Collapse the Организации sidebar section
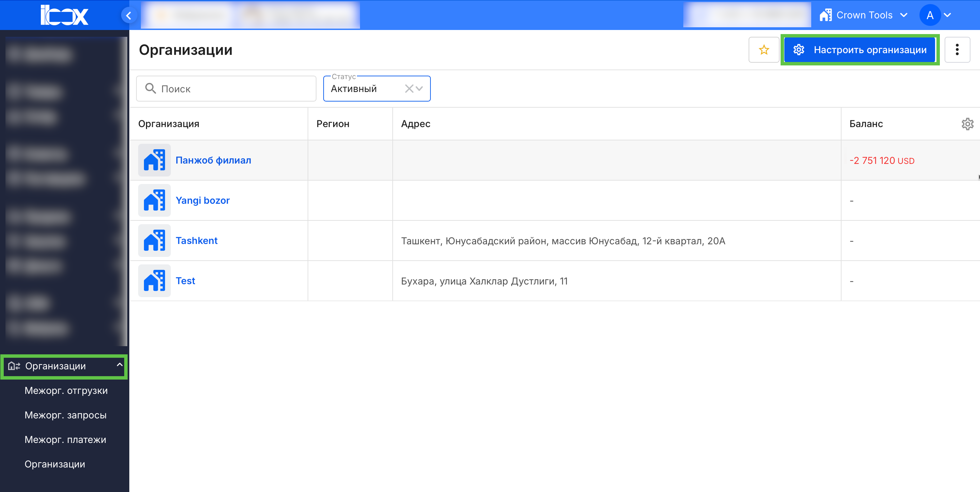Image resolution: width=980 pixels, height=492 pixels. pos(119,365)
